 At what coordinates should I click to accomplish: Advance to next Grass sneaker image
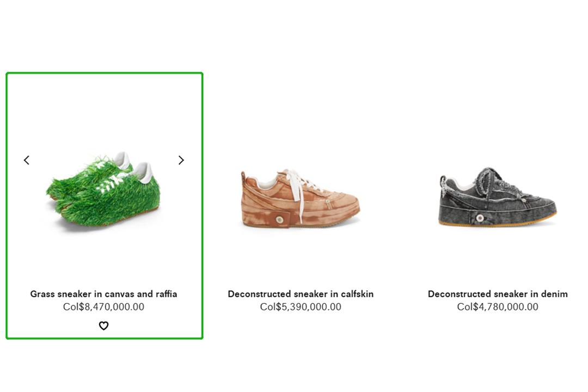point(181,160)
